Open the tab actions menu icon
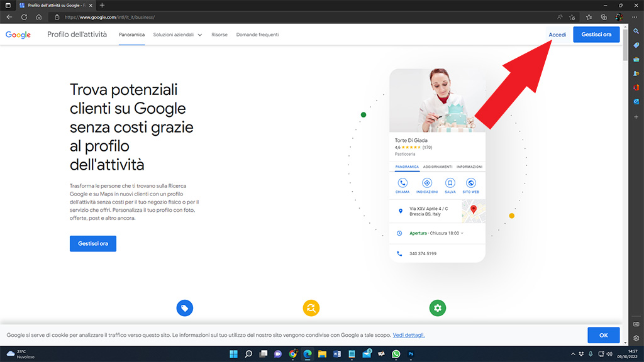Viewport: 644px width, 362px height. [x=8, y=5]
